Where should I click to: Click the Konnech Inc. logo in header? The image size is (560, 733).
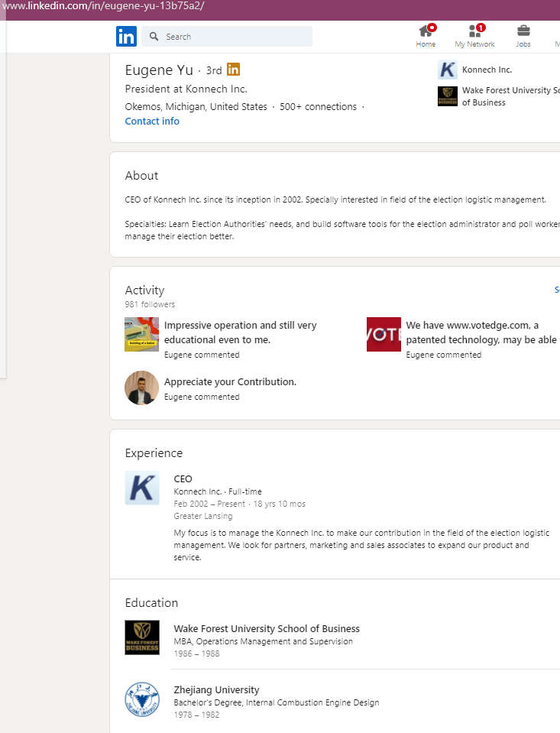click(x=448, y=70)
